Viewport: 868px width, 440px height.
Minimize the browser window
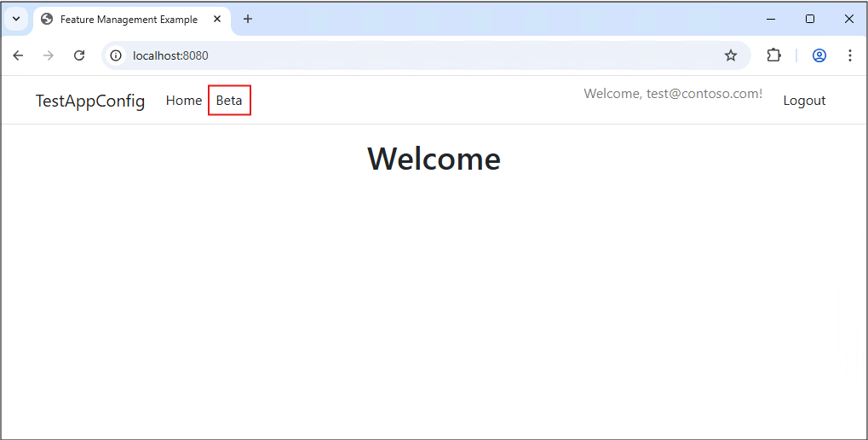771,19
